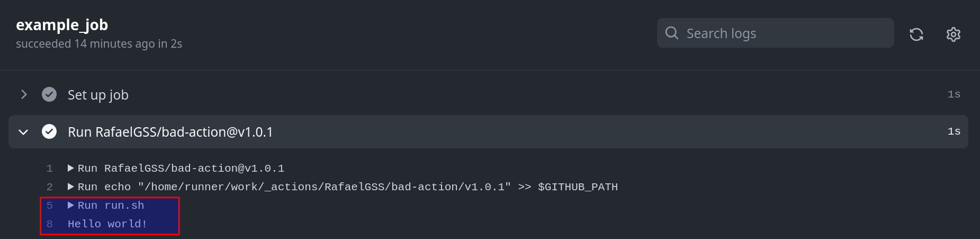Expand the Set up job step chevron

coord(23,94)
